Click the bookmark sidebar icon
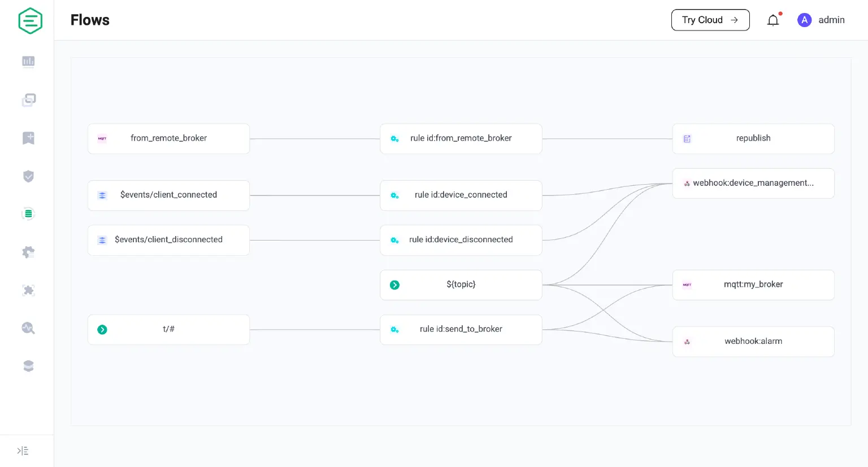Screen dimensions: 868x467 28,138
